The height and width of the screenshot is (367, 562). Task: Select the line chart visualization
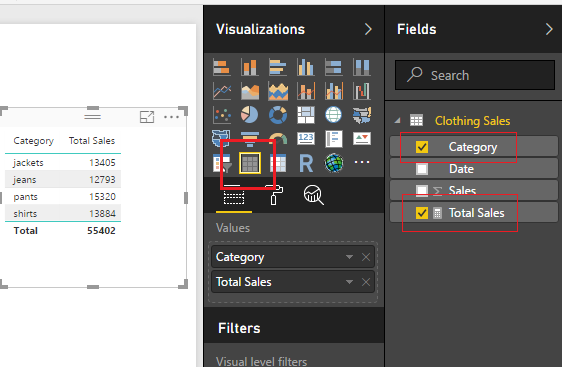222,91
